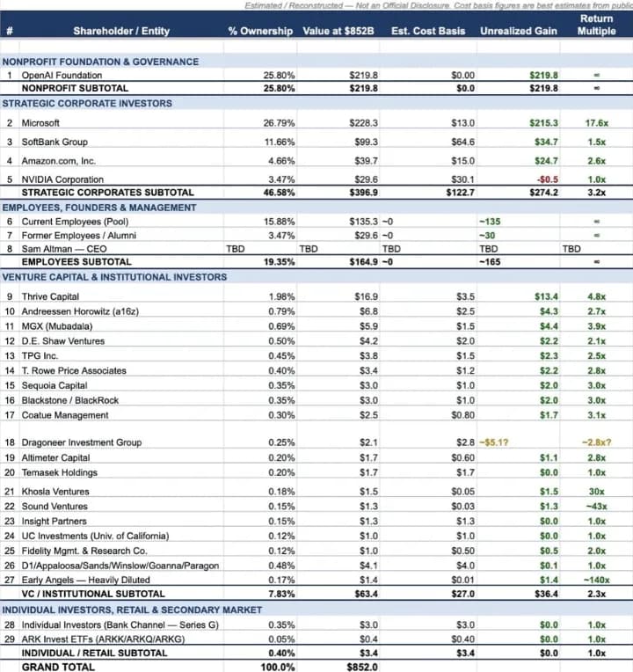633x672 pixels.
Task: Select the 'Est. Cost Basis' header cell
Action: (x=428, y=32)
